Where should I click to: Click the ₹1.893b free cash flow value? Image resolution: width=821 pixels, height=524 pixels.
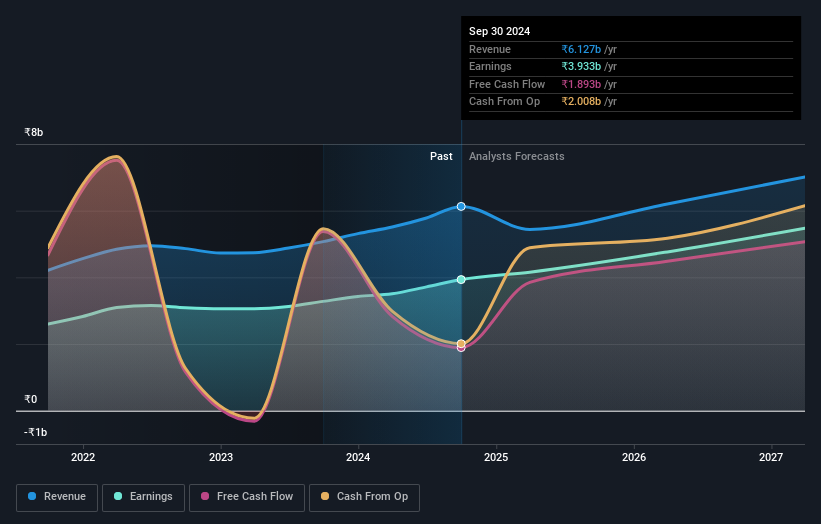[x=581, y=84]
